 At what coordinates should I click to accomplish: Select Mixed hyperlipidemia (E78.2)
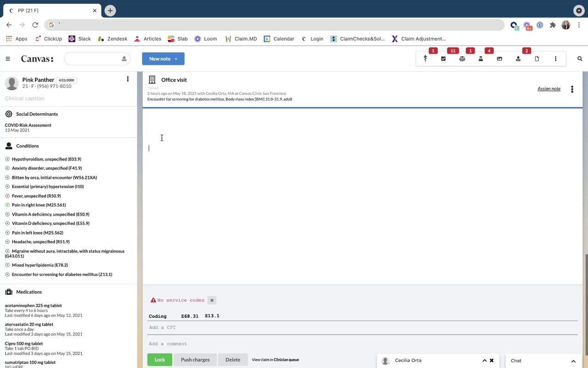click(40, 265)
